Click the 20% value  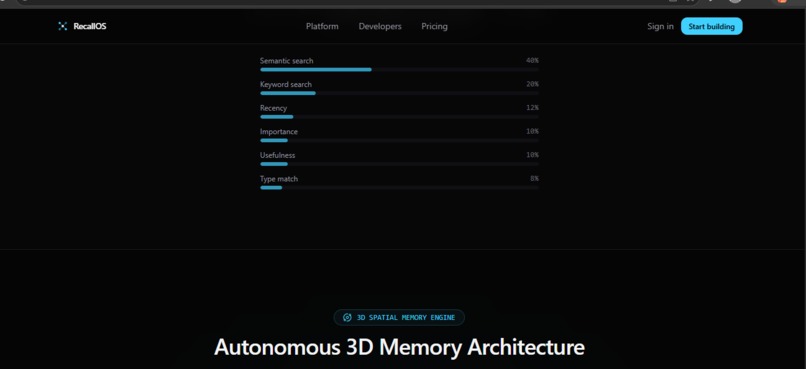532,84
